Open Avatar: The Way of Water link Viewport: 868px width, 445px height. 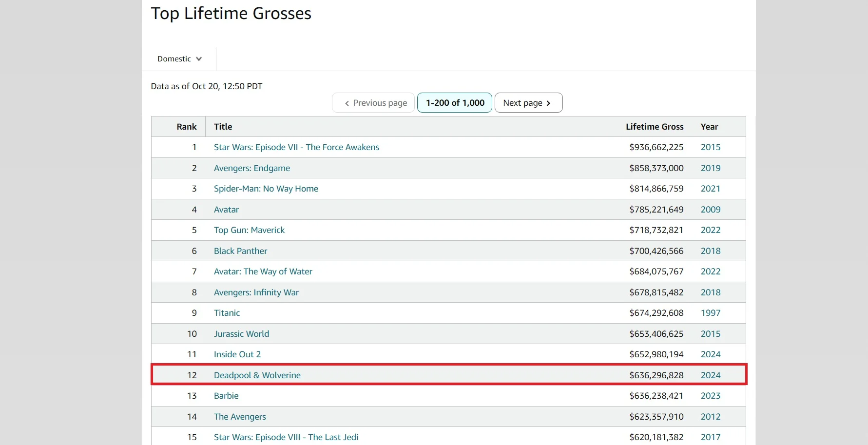tap(263, 271)
